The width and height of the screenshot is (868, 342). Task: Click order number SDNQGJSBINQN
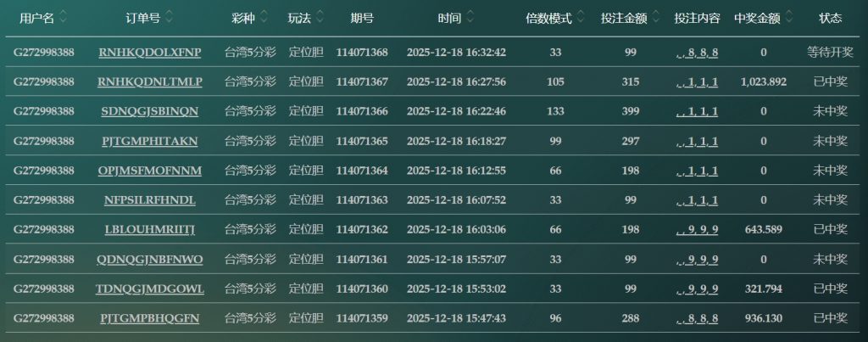[150, 111]
